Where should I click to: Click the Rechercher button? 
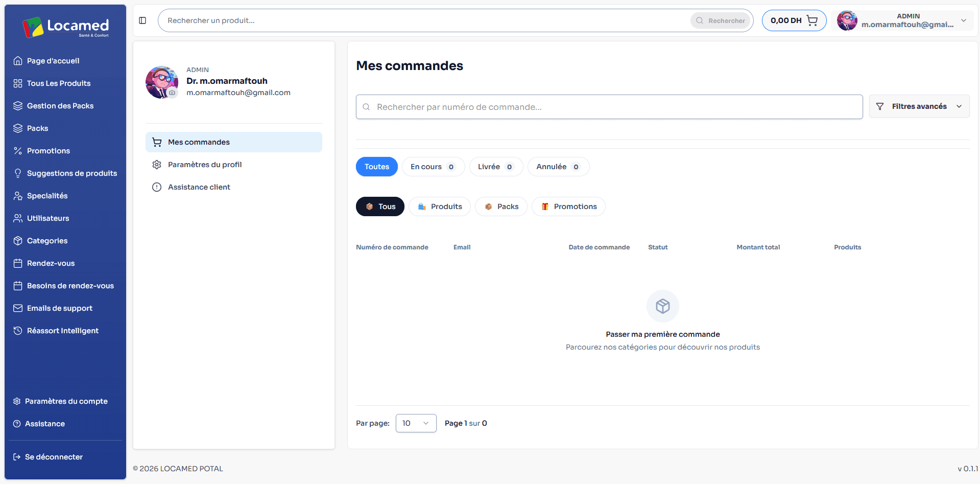(721, 20)
